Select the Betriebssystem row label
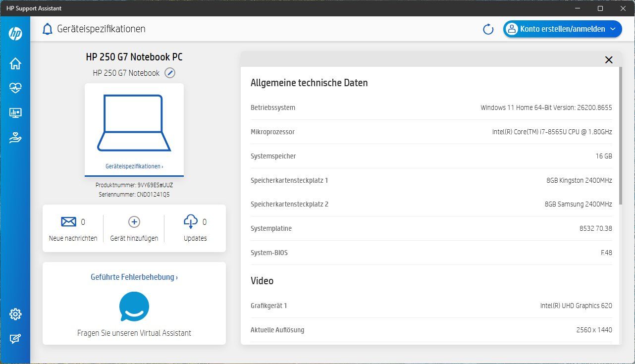The height and width of the screenshot is (364, 635). [273, 107]
